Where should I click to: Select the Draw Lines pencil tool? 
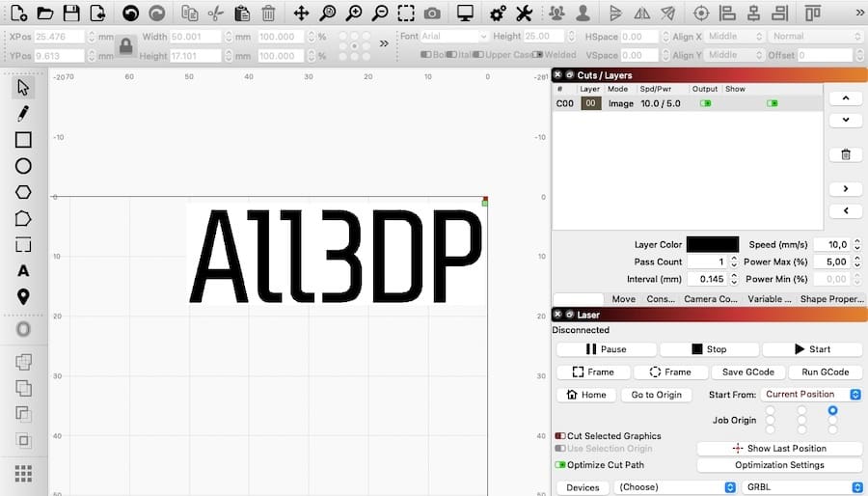23,114
